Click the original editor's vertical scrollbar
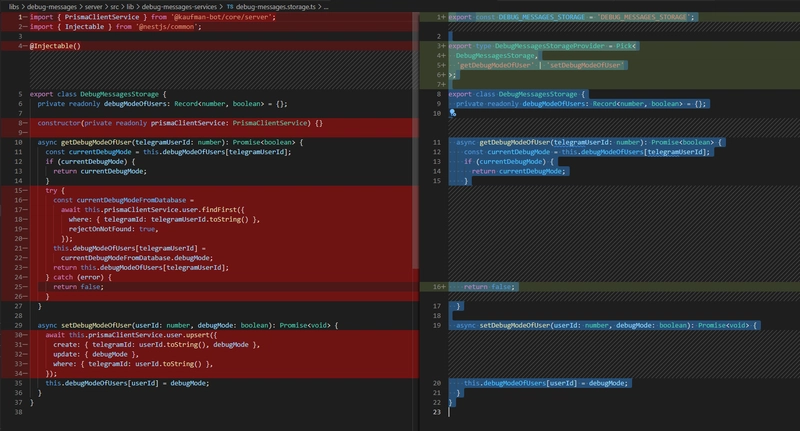The width and height of the screenshot is (800, 431). point(415,140)
